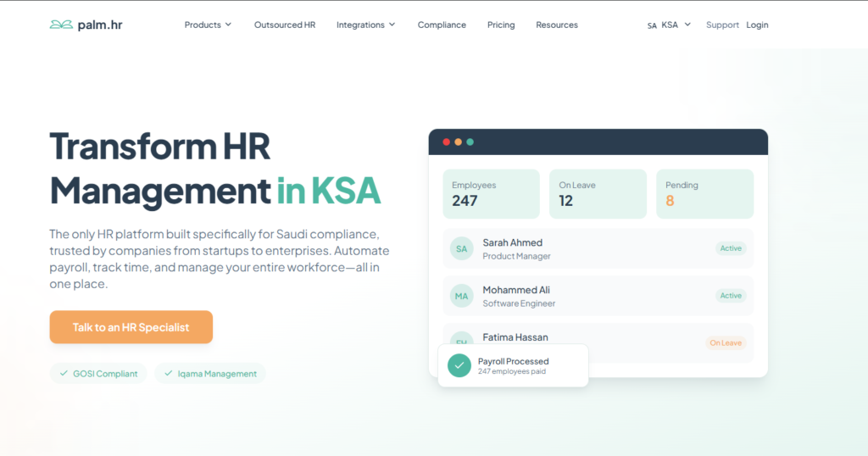Open the Outsourced HR page
The width and height of the screenshot is (868, 456).
[x=285, y=25]
